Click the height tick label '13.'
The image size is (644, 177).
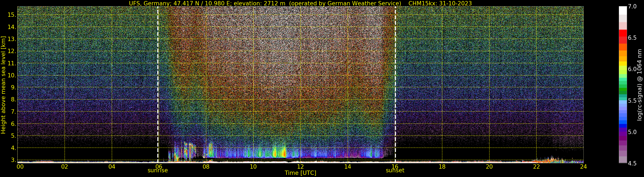pos(12,39)
